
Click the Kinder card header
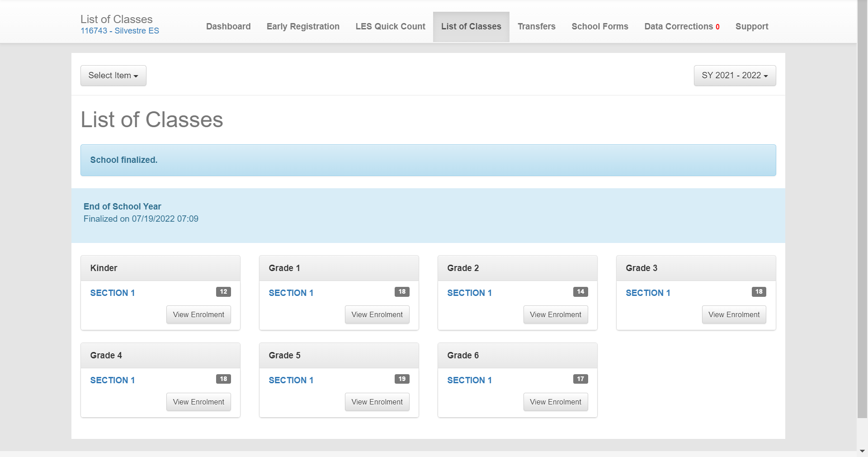(160, 268)
